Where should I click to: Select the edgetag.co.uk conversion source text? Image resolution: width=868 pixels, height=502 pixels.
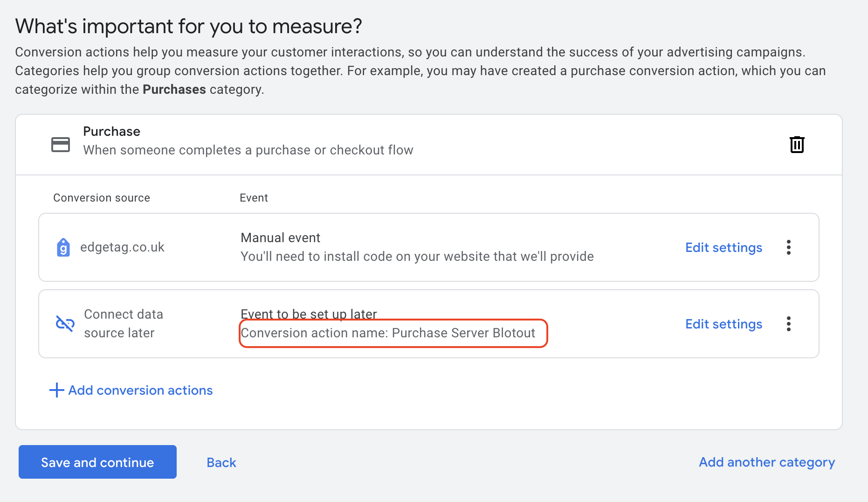click(x=122, y=247)
